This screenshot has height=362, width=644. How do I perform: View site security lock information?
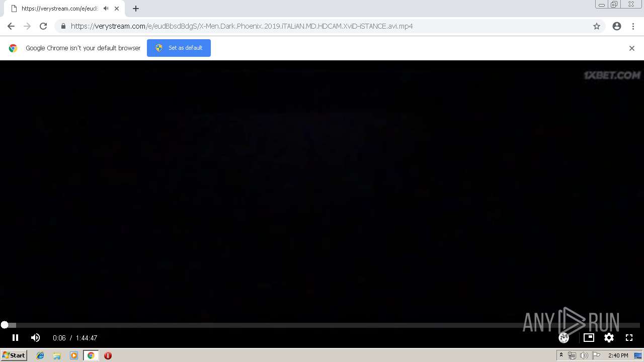(63, 26)
